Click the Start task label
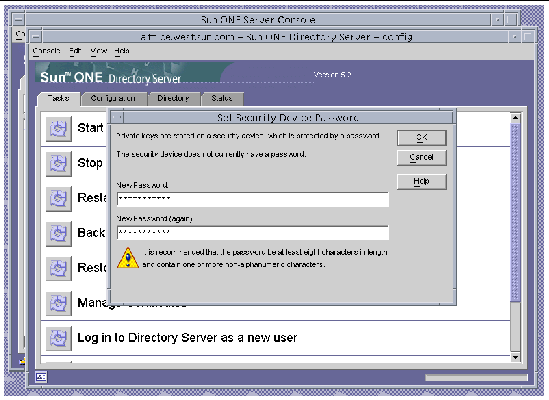The width and height of the screenshot is (549, 400). [90, 128]
